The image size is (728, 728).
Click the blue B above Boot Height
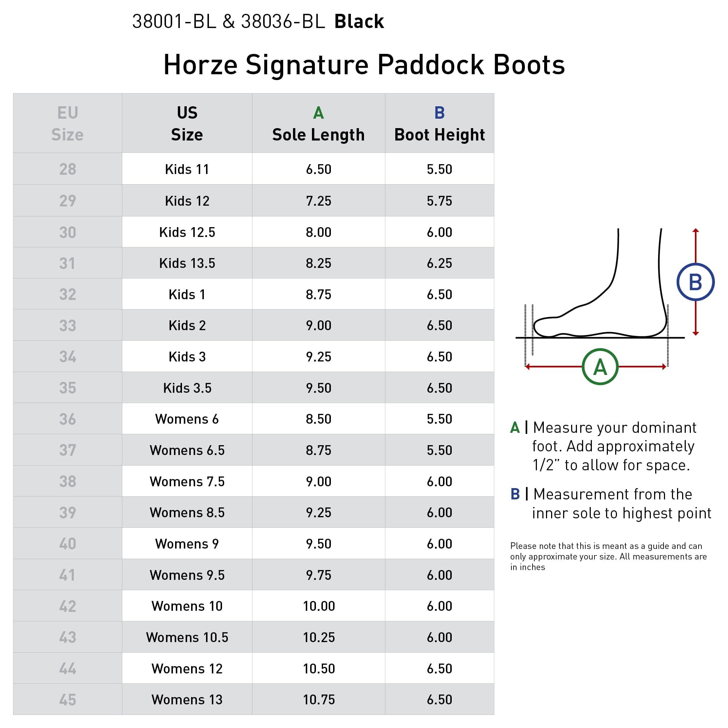tap(439, 113)
